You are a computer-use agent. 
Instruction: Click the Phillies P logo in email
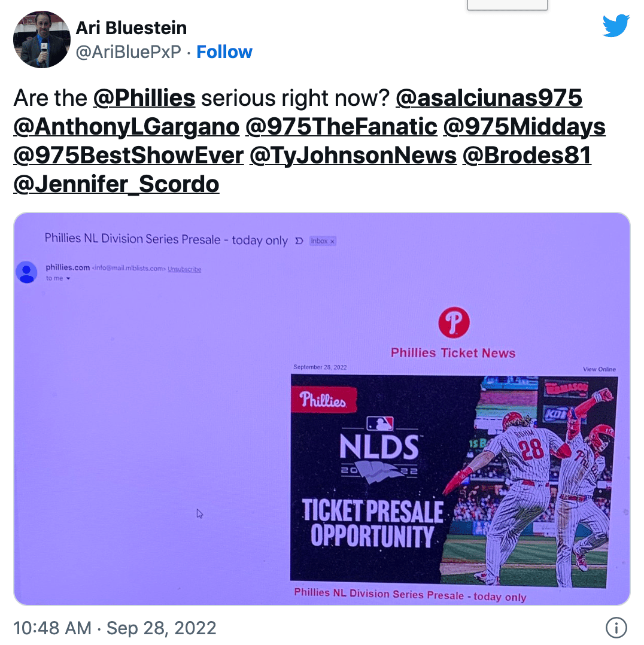coord(454,322)
